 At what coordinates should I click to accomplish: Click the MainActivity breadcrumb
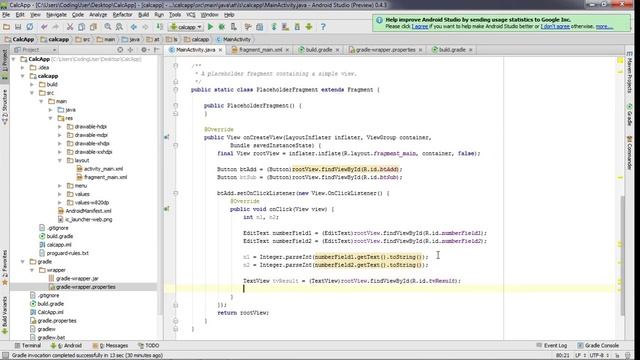click(233, 40)
